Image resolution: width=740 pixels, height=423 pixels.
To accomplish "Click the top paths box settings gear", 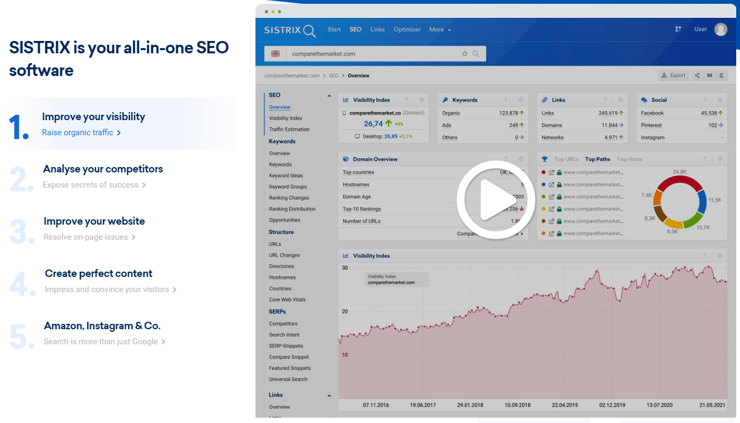I will (720, 159).
